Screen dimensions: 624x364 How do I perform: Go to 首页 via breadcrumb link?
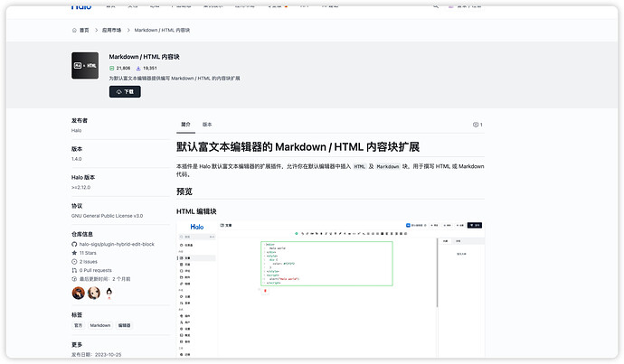click(84, 30)
